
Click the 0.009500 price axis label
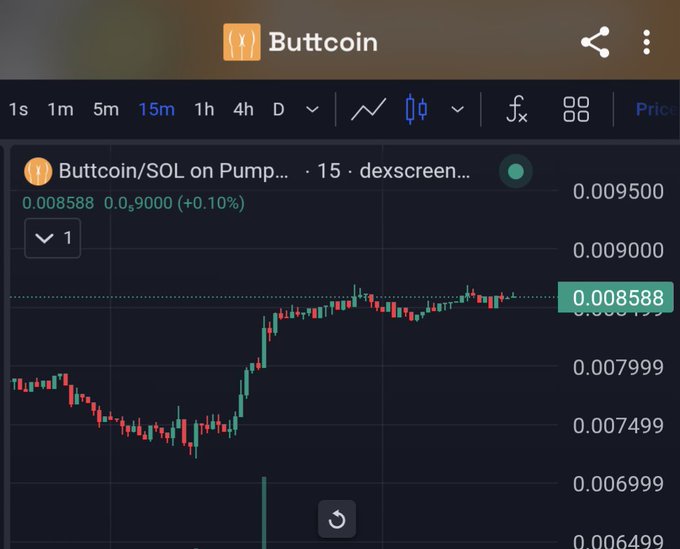point(618,191)
